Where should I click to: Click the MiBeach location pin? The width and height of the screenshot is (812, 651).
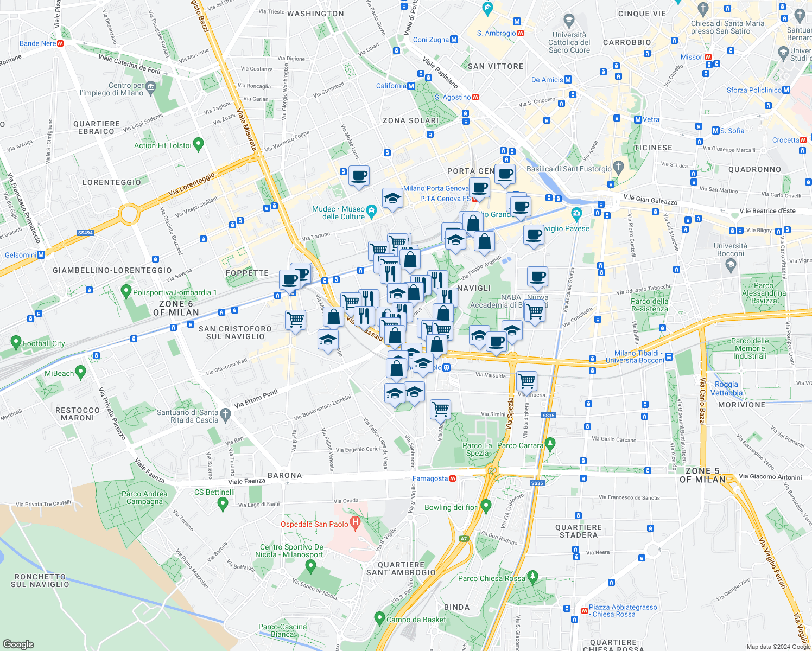tap(81, 372)
